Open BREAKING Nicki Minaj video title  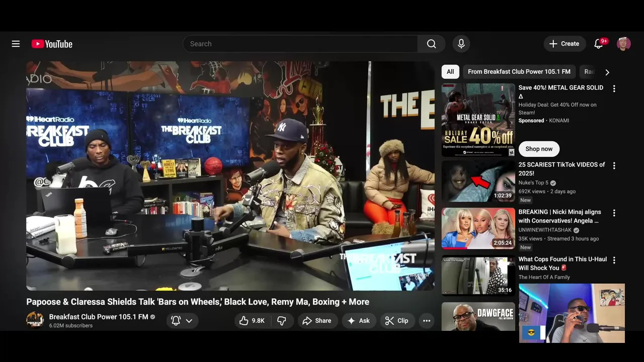pyautogui.click(x=559, y=216)
